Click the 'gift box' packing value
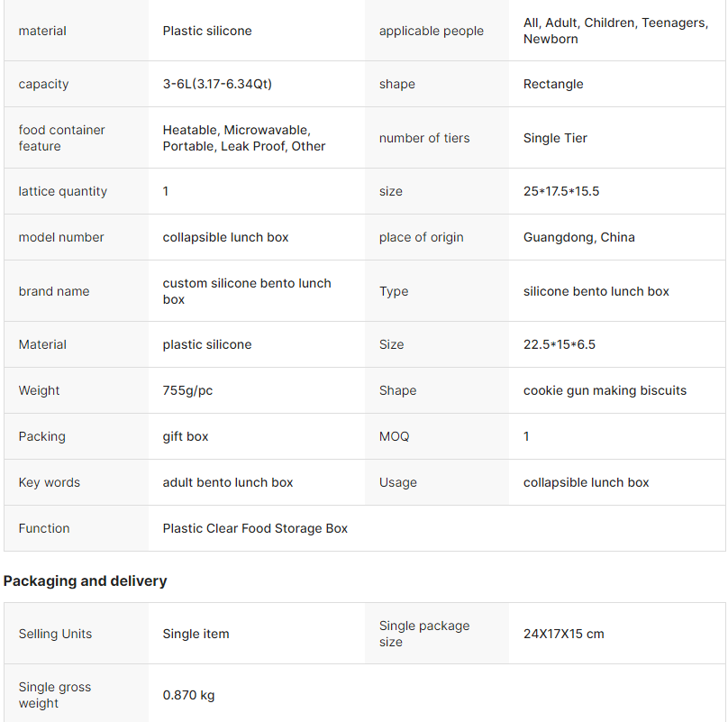The image size is (728, 722). [x=186, y=436]
